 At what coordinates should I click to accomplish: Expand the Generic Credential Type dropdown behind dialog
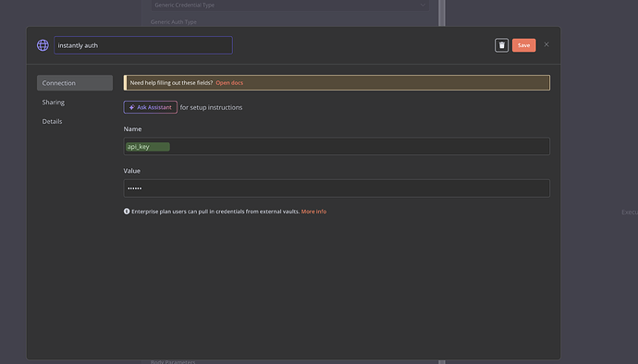[x=289, y=6]
